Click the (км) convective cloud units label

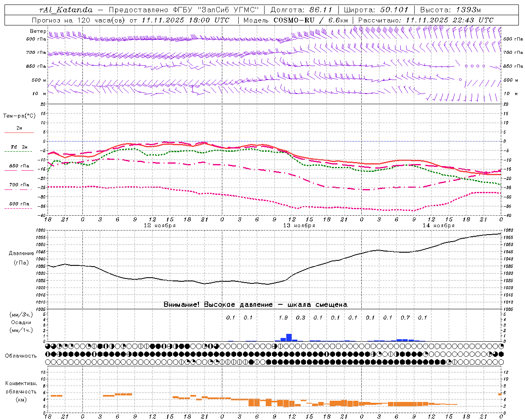pyautogui.click(x=21, y=399)
